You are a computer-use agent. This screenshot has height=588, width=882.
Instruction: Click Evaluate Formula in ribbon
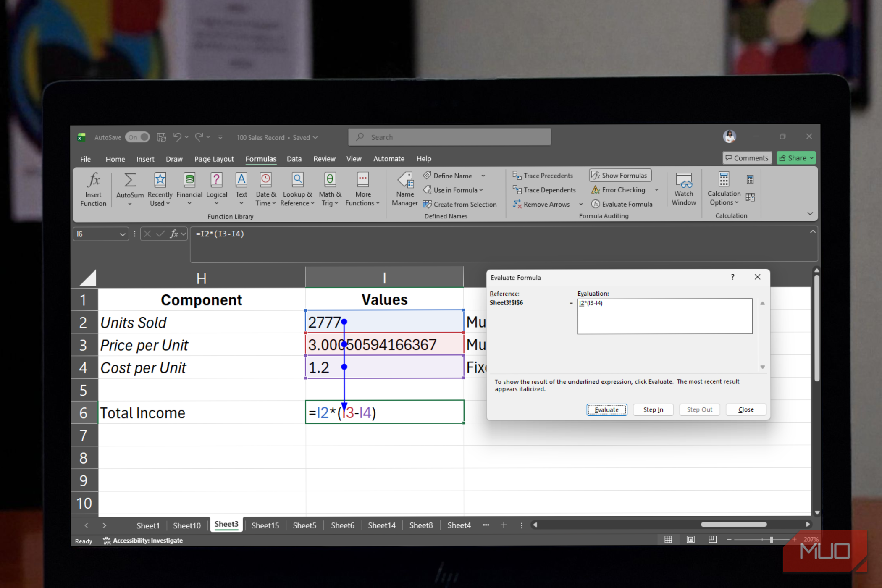click(x=622, y=204)
